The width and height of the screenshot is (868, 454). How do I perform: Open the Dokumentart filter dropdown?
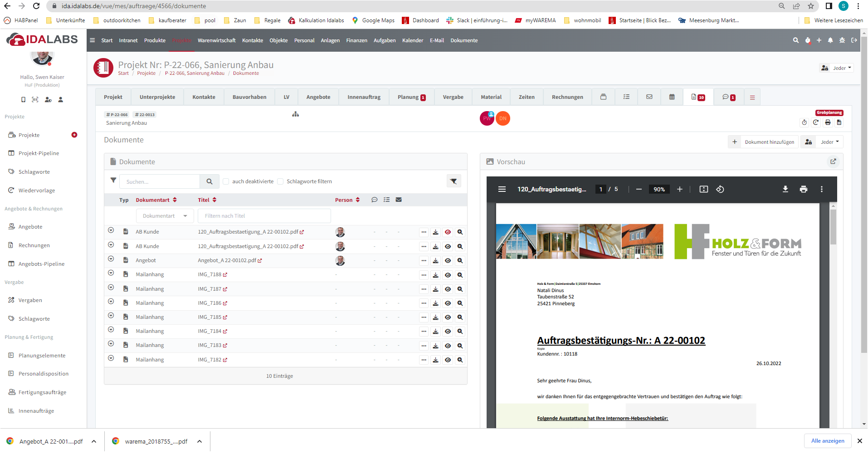click(x=165, y=216)
